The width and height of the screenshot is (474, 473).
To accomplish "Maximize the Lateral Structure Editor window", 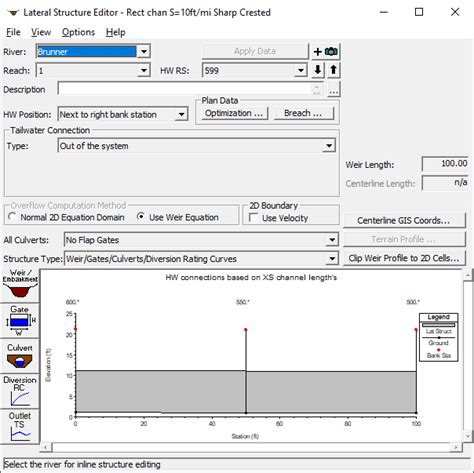I will 419,12.
